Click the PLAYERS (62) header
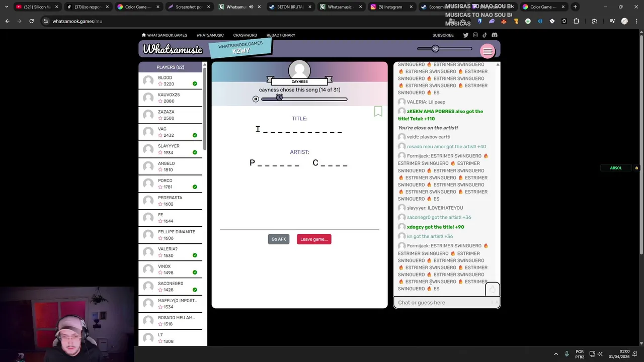 [170, 67]
